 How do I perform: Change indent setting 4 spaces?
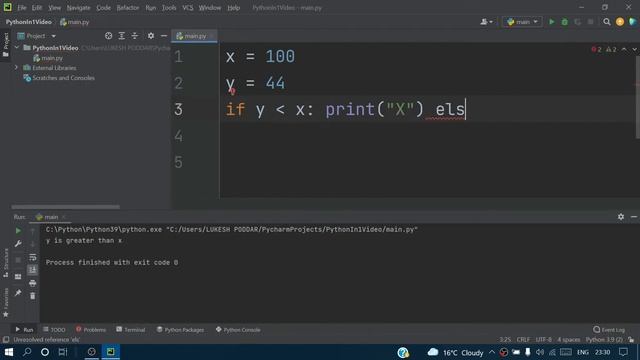568,340
